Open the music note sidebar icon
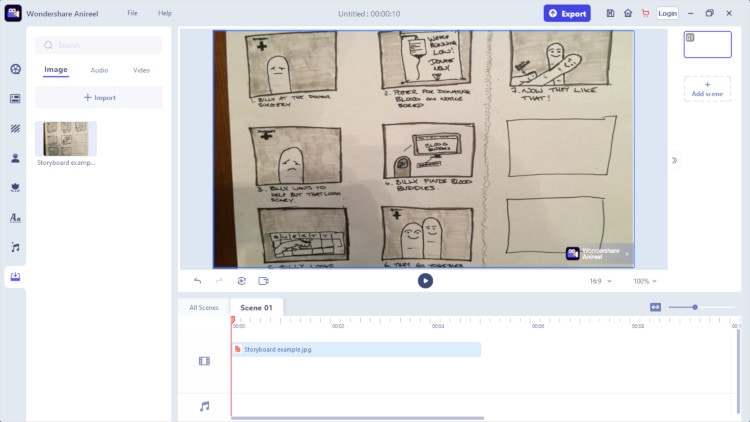 click(15, 247)
